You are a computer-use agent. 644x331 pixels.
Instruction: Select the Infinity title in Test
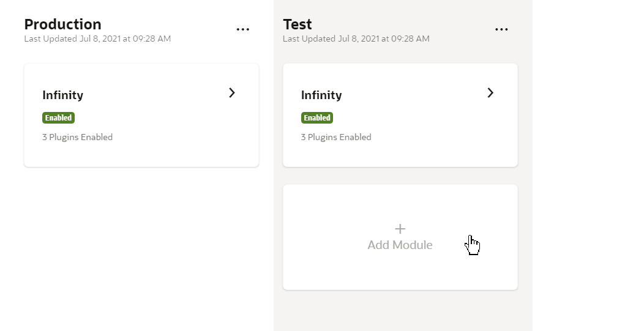[x=321, y=95]
